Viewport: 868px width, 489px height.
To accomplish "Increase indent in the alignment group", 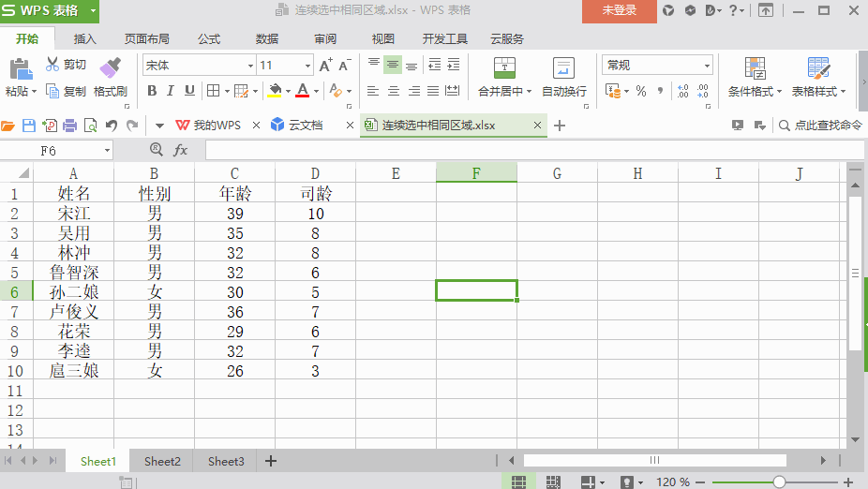I will pos(454,65).
